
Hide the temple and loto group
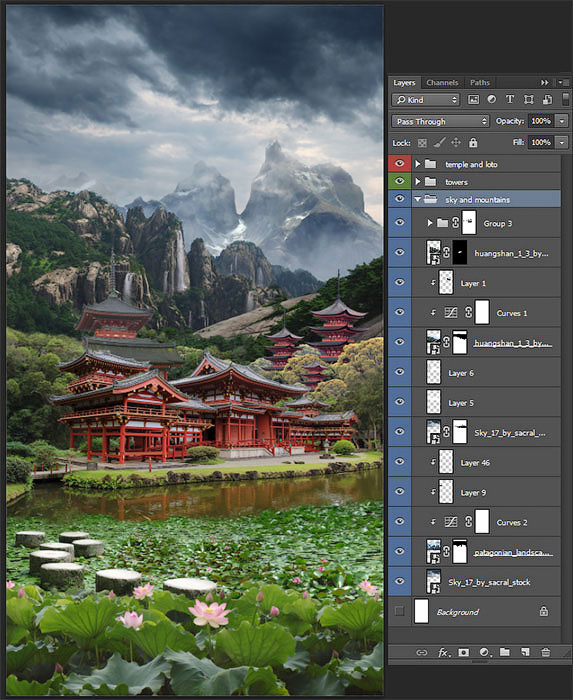[x=399, y=164]
